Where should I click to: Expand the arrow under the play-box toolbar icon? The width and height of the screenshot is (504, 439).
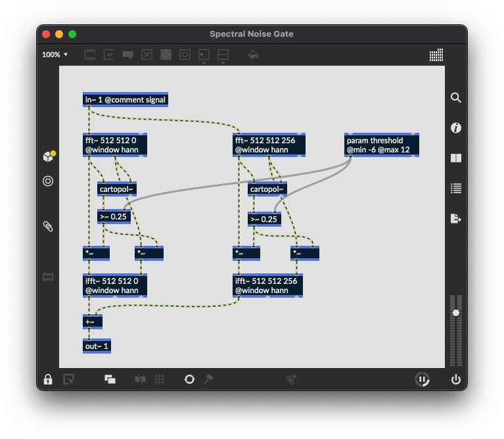(x=204, y=64)
